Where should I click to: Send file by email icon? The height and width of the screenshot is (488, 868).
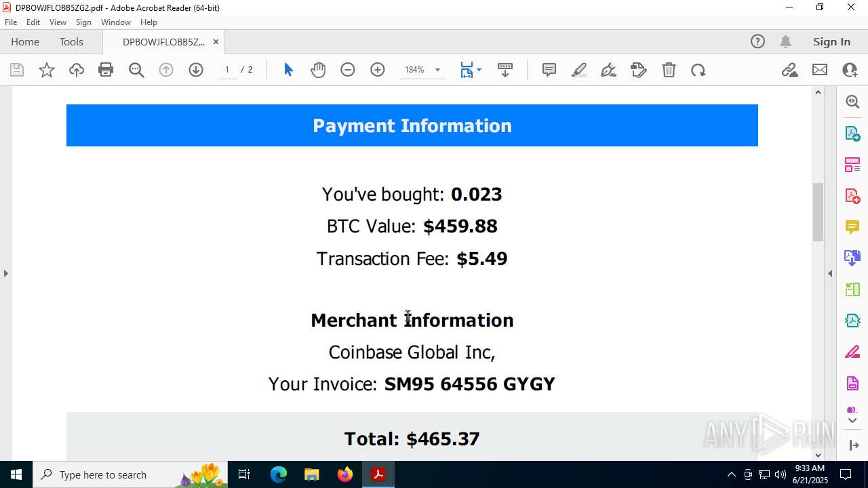[x=820, y=70]
